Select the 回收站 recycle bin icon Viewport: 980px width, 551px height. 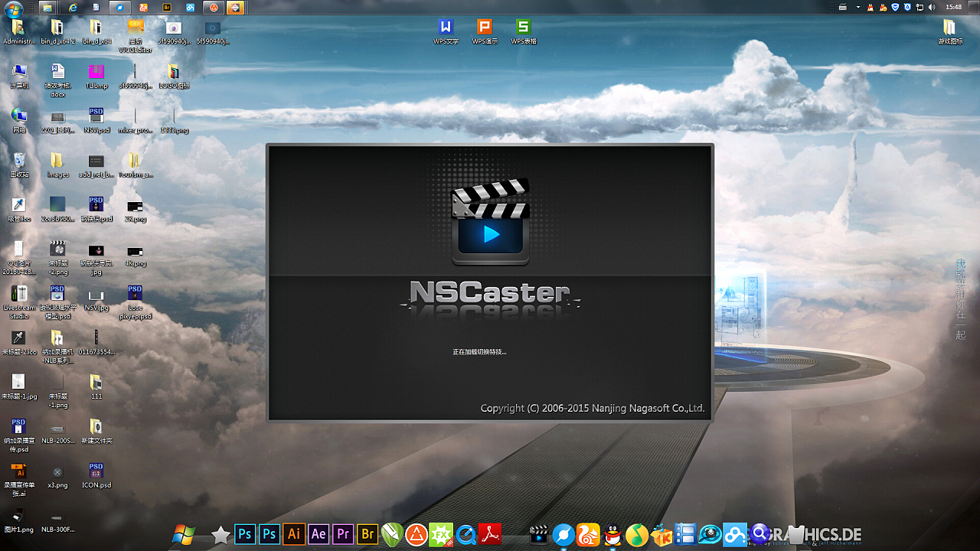(x=19, y=165)
